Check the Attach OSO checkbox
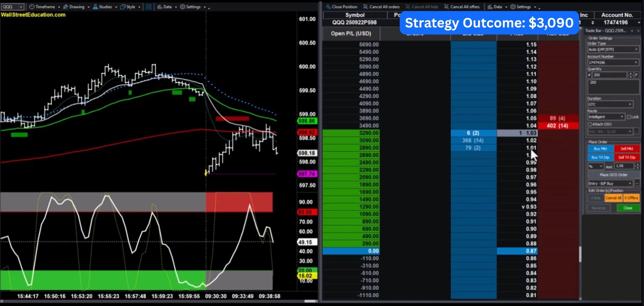Image resolution: width=644 pixels, height=306 pixels. tap(590, 124)
